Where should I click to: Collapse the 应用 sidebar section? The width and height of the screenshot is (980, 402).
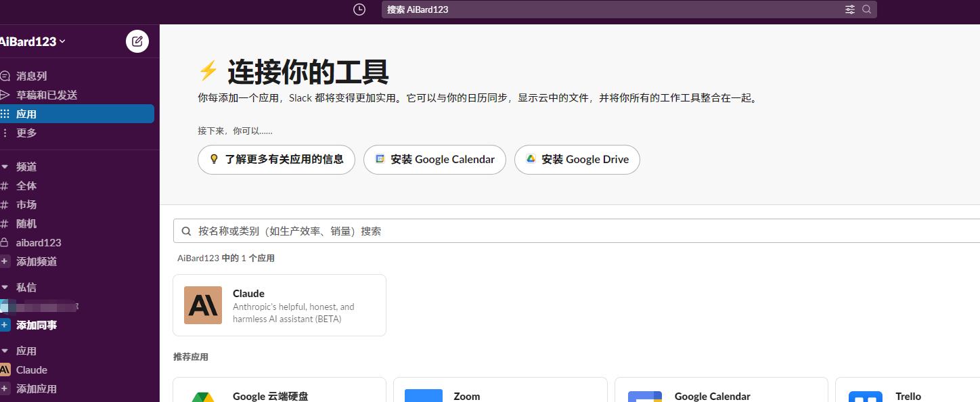click(5, 351)
